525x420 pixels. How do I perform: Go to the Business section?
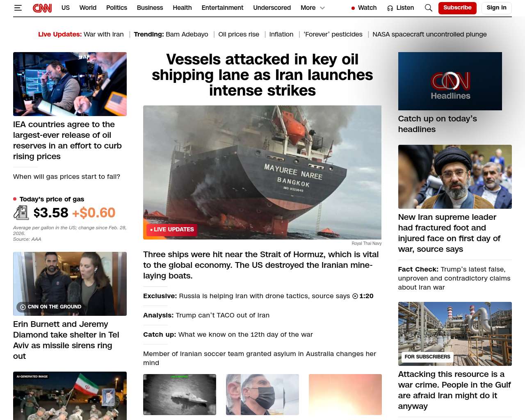tap(150, 8)
